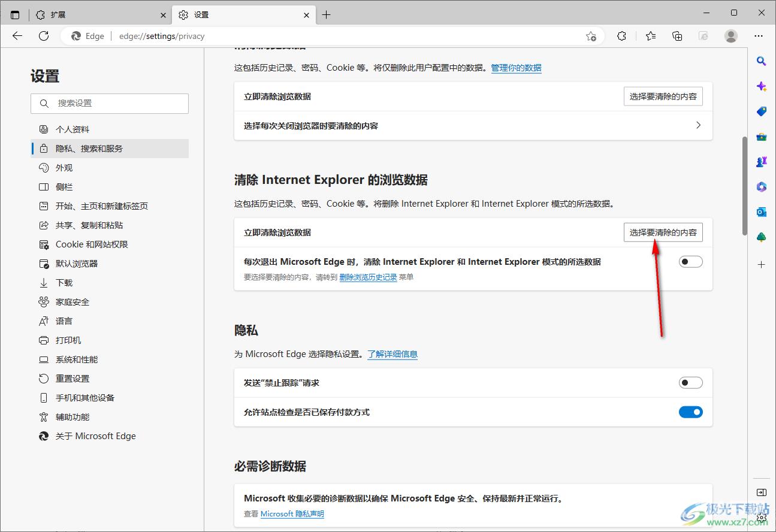Toggle 发送"禁止跟踪"请求 switch
Screen dimensions: 776x532
tap(690, 383)
